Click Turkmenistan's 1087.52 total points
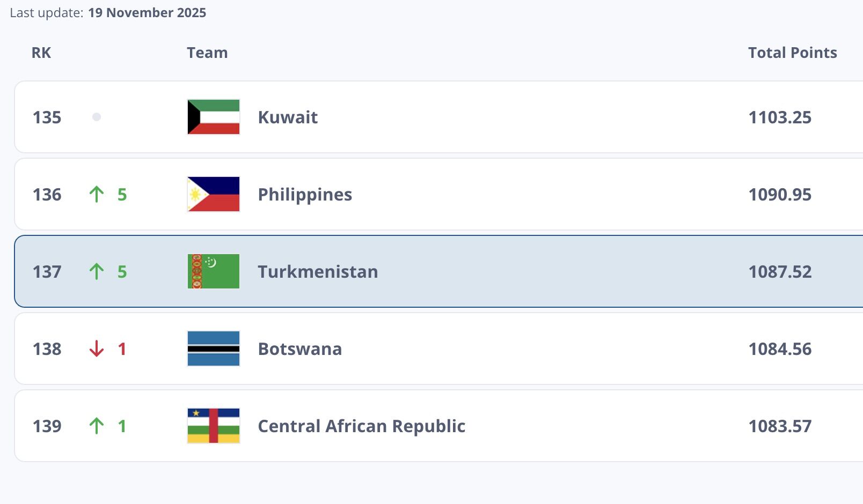 point(780,271)
